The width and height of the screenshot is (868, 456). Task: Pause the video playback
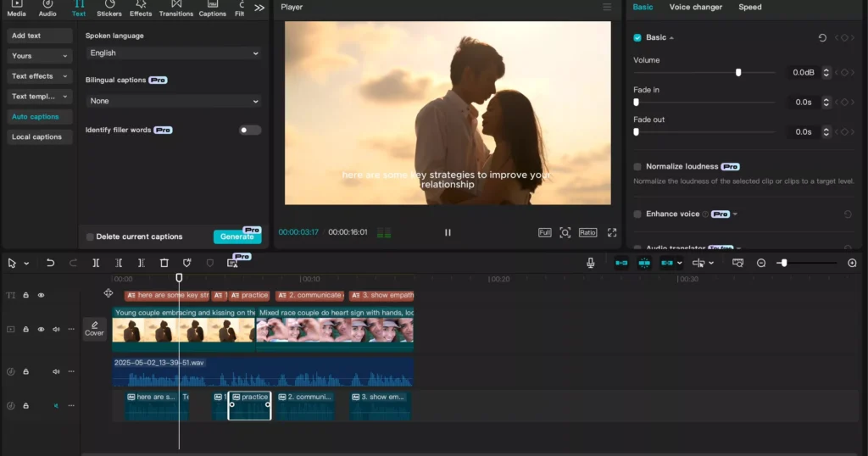(448, 232)
